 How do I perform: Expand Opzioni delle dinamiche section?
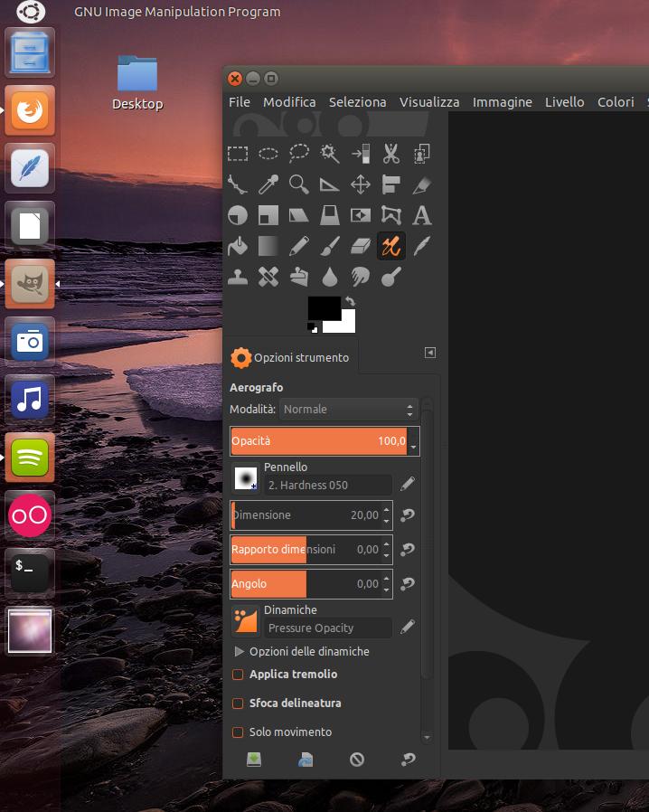click(x=240, y=651)
